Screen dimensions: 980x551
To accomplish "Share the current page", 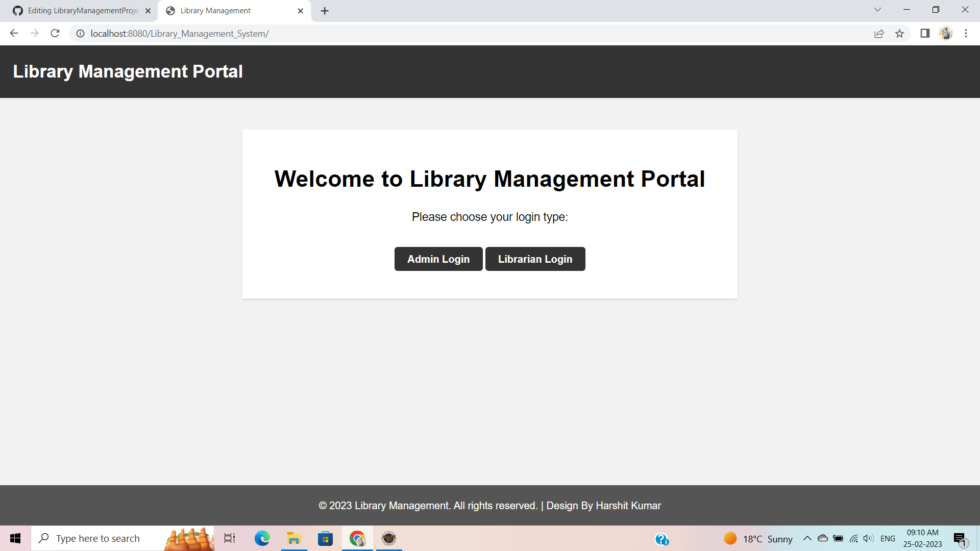I will (x=879, y=33).
